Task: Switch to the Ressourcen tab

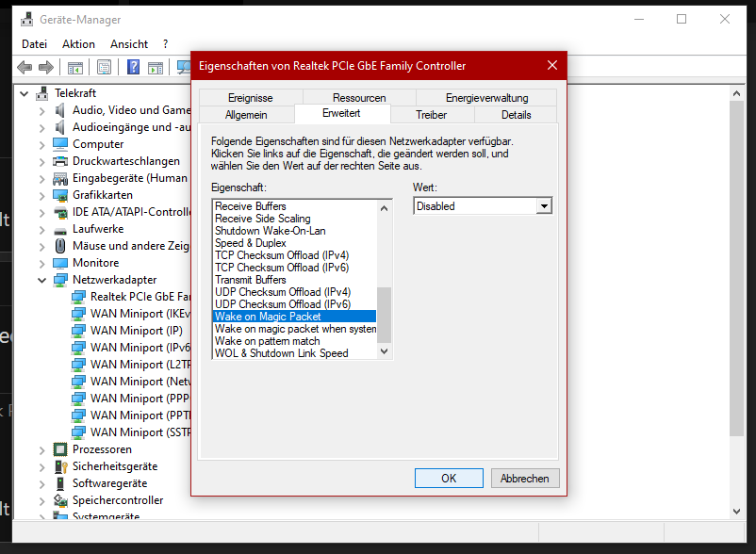Action: click(x=359, y=98)
